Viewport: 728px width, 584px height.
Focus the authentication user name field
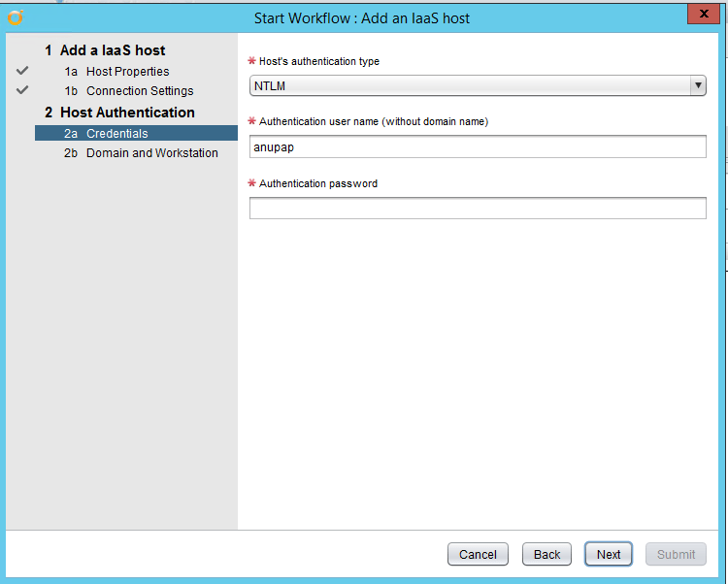click(x=478, y=146)
